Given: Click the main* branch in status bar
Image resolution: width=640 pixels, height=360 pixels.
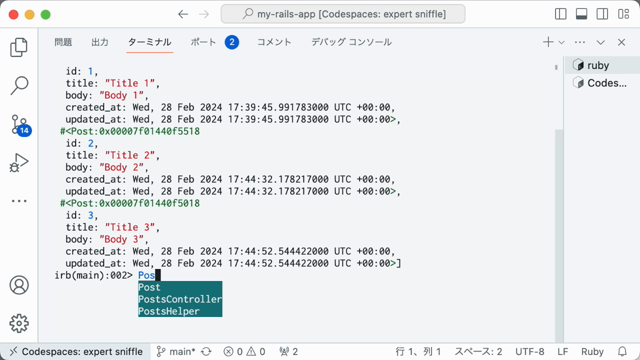Looking at the screenshot, I should pos(176,351).
